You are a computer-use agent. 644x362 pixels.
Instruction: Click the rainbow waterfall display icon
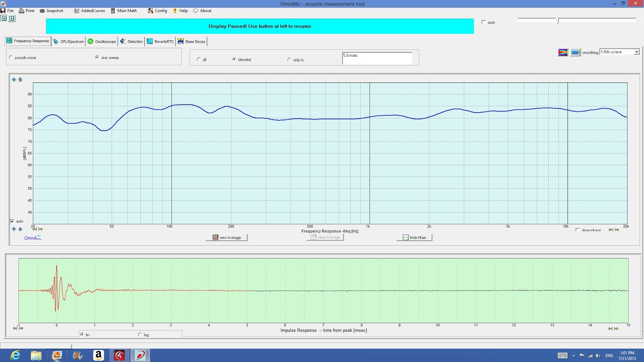pos(563,52)
